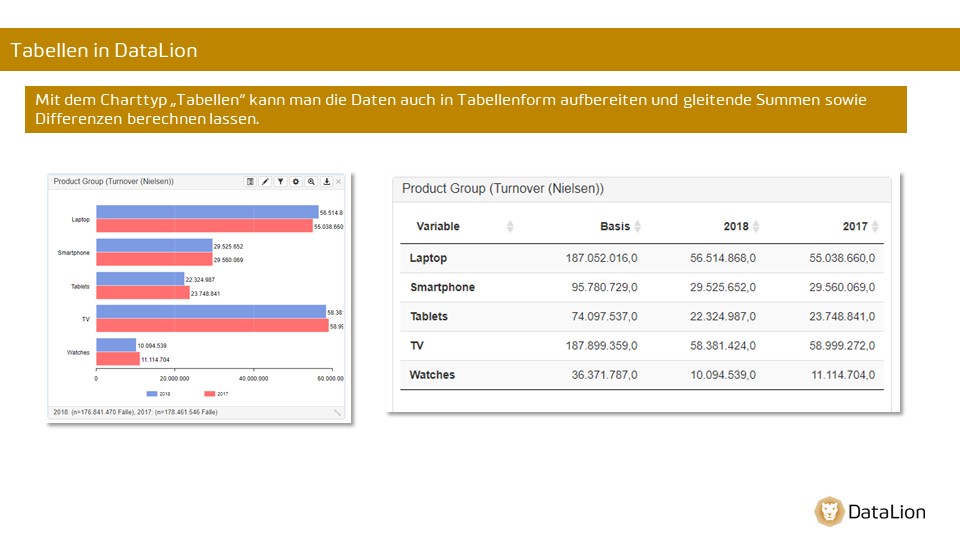
Task: Click the cell value 11.114.704,0
Action: [x=843, y=375]
